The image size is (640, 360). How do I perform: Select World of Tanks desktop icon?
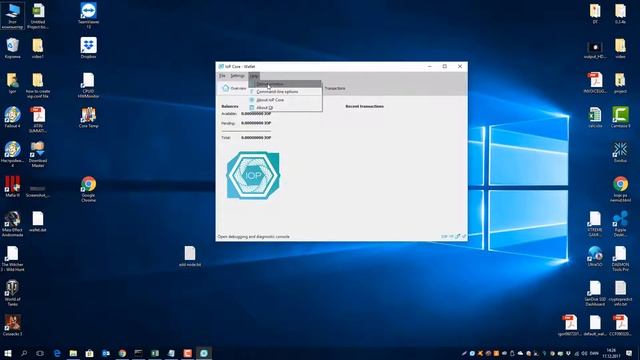tap(12, 293)
